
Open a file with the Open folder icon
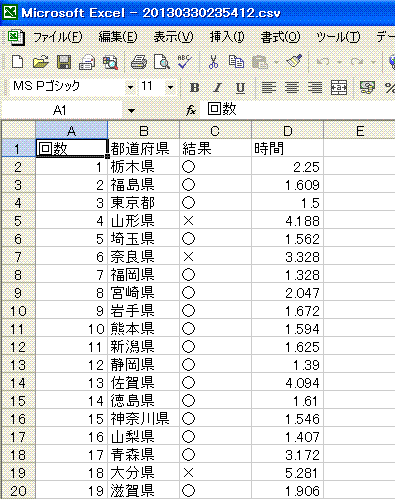(41, 62)
